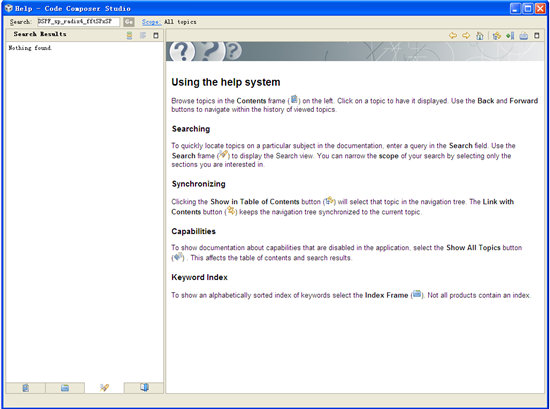550x409 pixels.
Task: Go forward with the Forward arrow
Action: click(466, 35)
